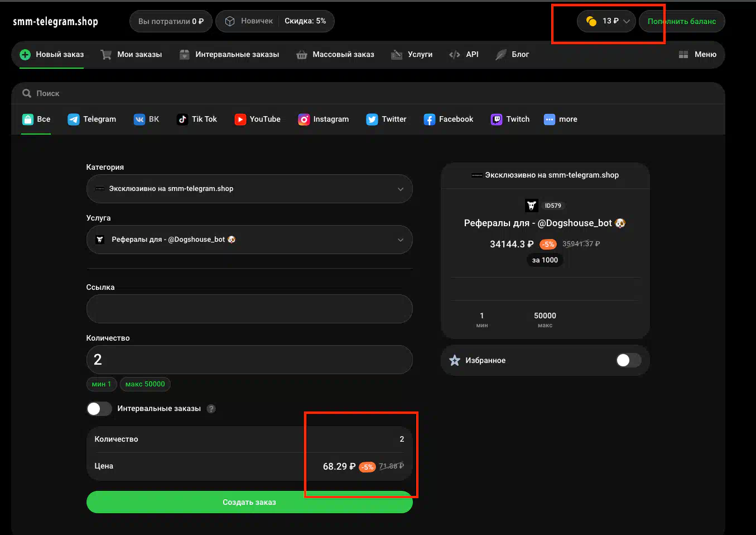This screenshot has height=535, width=756.
Task: Open the Меню button
Action: pos(697,55)
